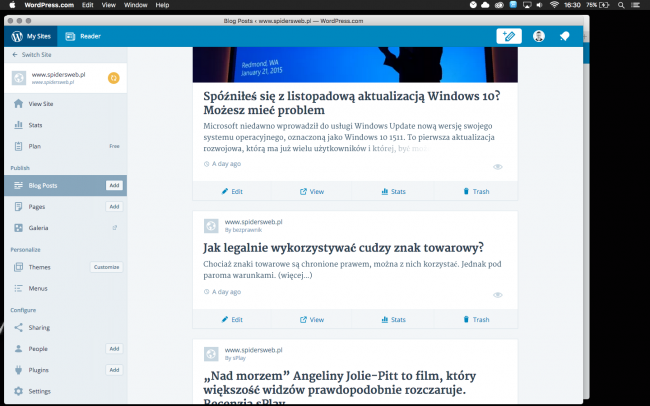This screenshot has height=406, width=650.
Task: Open the Help menu
Action: (x=162, y=5)
